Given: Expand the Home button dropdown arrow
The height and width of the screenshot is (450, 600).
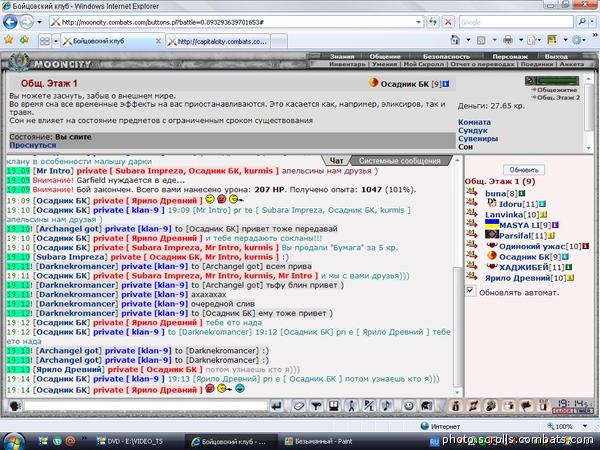Looking at the screenshot, I should (468, 40).
